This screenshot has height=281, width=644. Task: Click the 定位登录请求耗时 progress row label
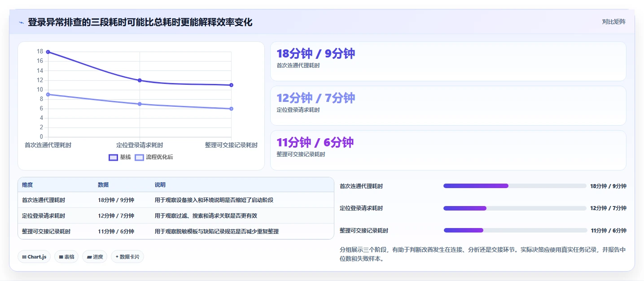361,208
